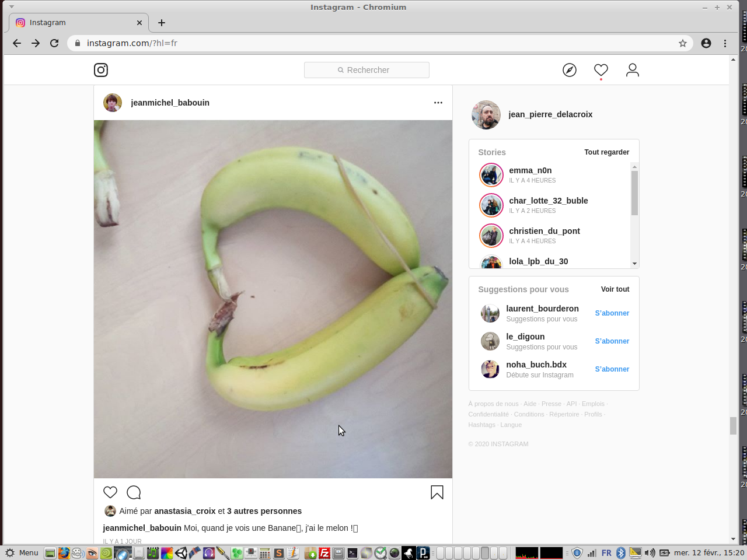Open the activity heart notifications icon
Viewport: 747px width, 560px height.
(601, 70)
